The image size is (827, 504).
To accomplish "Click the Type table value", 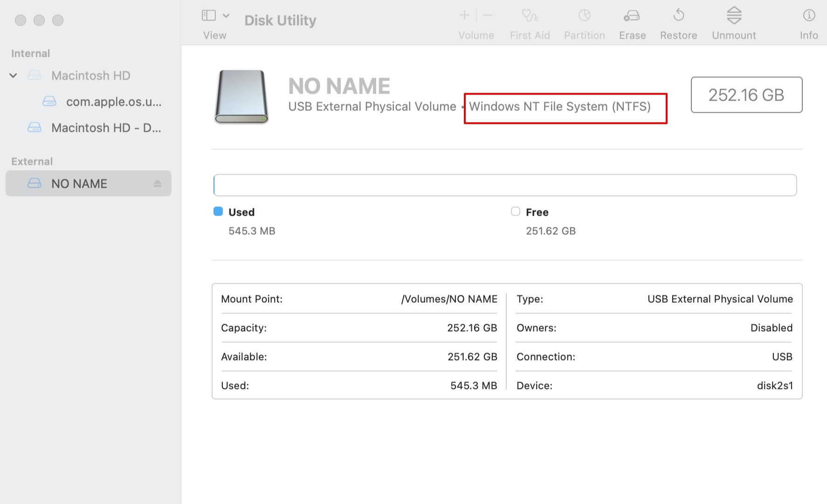I will click(x=720, y=299).
